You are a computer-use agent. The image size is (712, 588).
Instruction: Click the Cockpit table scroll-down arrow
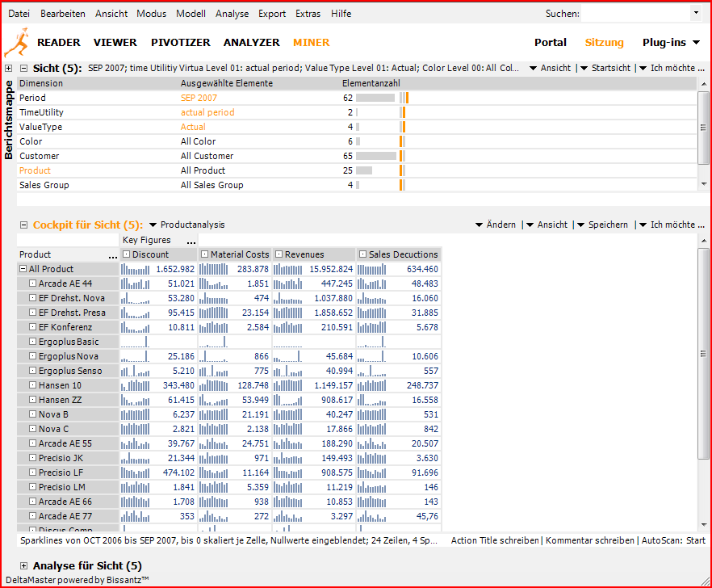(x=703, y=525)
